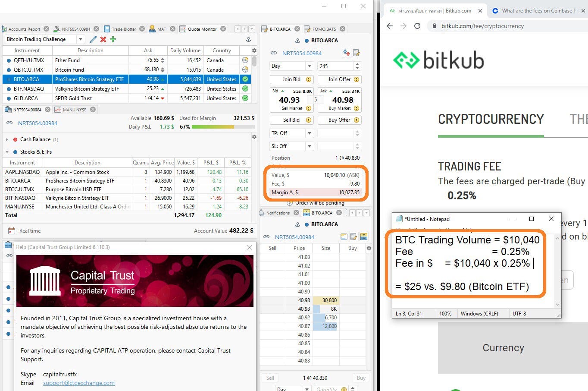Click the Join Offer button
Viewport: 588px width, 391px height.
tap(340, 79)
